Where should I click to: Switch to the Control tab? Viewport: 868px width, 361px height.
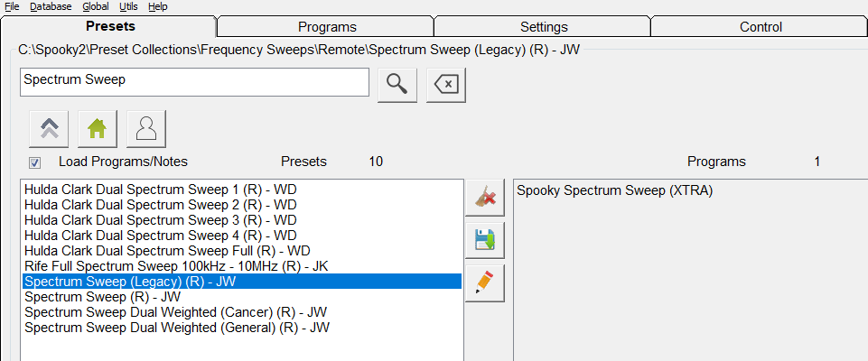[761, 27]
